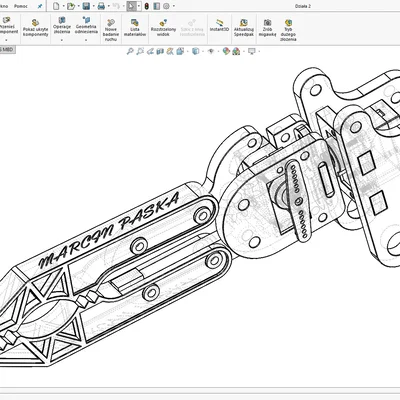Open the Options gear icon
The width and height of the screenshot is (400, 400).
(166, 6)
